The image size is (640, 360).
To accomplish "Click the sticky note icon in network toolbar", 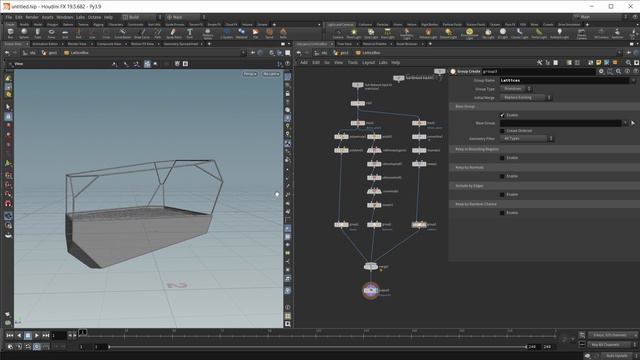I will click(x=598, y=63).
